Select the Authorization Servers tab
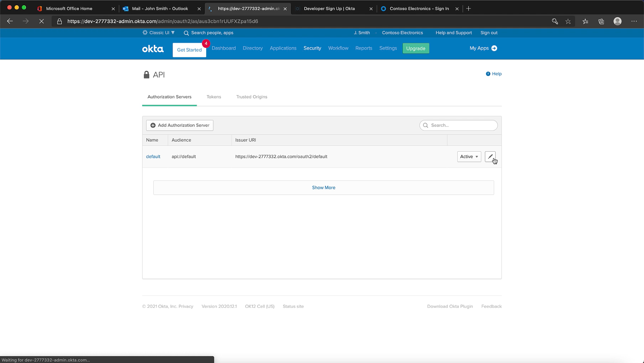 click(x=170, y=97)
